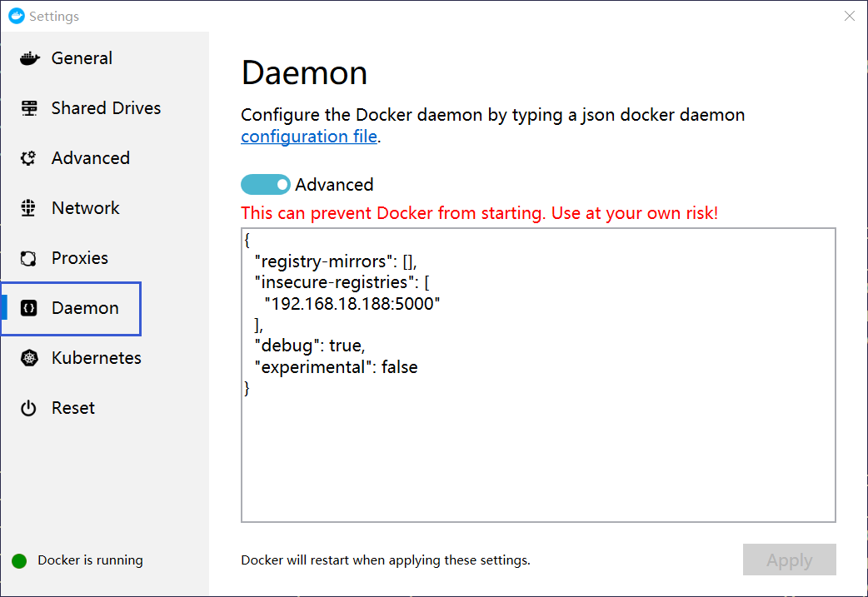This screenshot has height=597, width=868.
Task: Click the Advanced gear icon in sidebar
Action: (28, 158)
